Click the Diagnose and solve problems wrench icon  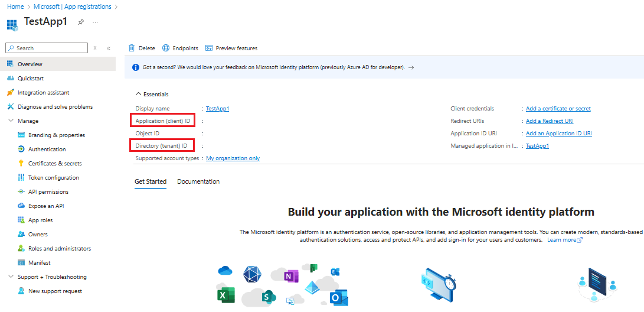[x=11, y=106]
